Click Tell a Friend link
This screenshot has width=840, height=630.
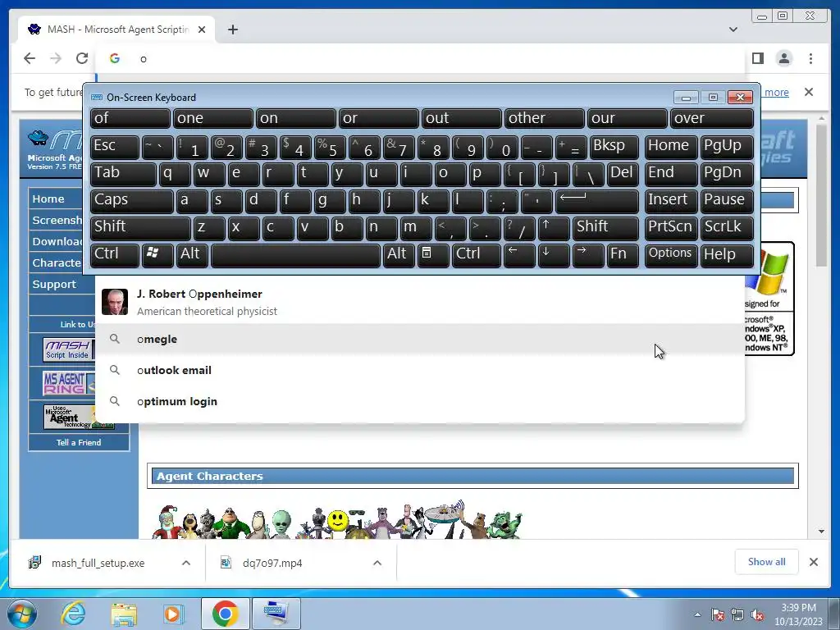tap(78, 442)
